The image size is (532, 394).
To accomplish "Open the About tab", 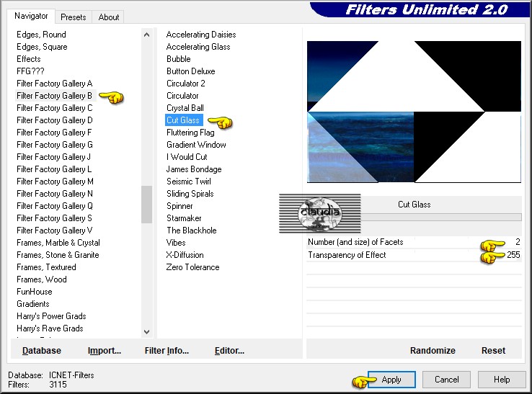I will 109,17.
